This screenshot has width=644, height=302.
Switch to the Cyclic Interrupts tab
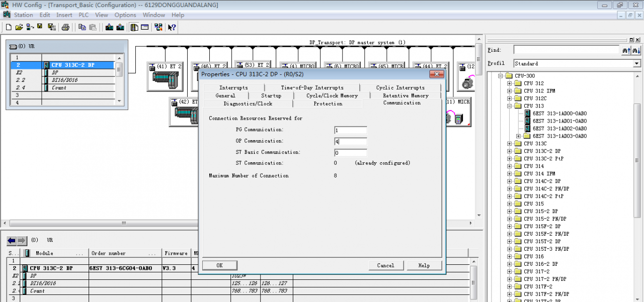click(x=400, y=87)
